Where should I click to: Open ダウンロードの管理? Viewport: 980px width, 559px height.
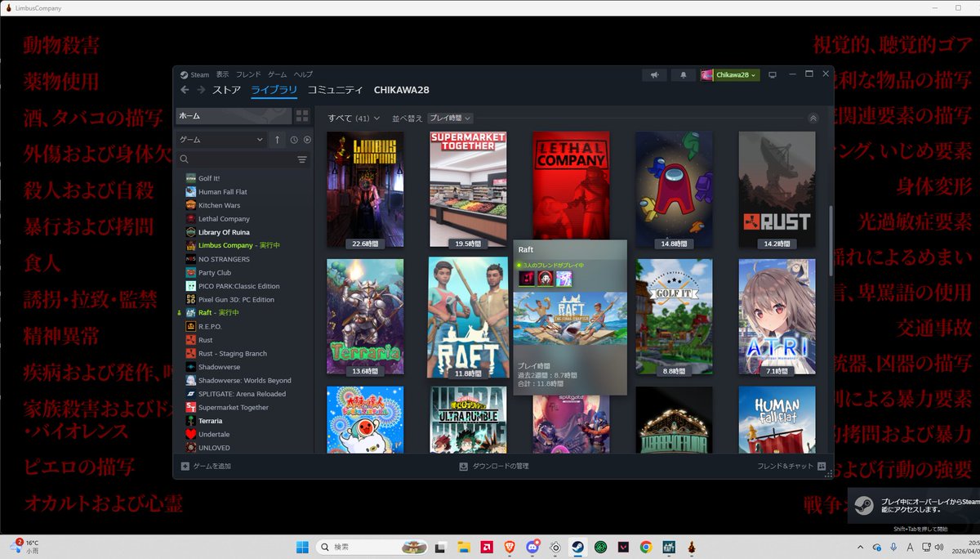(x=494, y=466)
